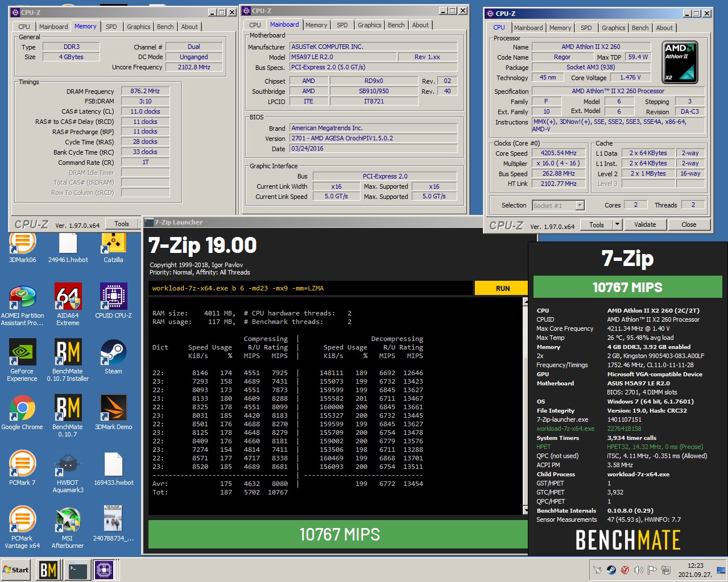This screenshot has height=582, width=728.
Task: Switch to CPU tab in Mainboard CPU-Z window
Action: pyautogui.click(x=255, y=25)
